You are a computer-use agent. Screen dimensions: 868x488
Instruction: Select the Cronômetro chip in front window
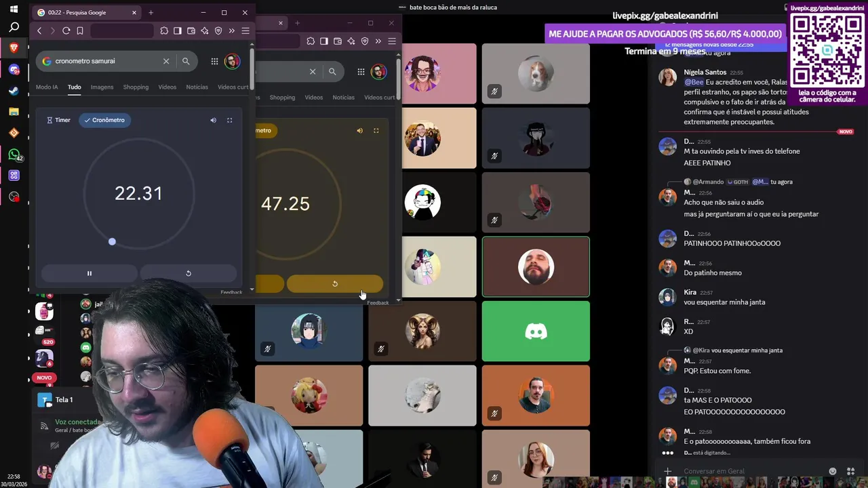pos(104,120)
